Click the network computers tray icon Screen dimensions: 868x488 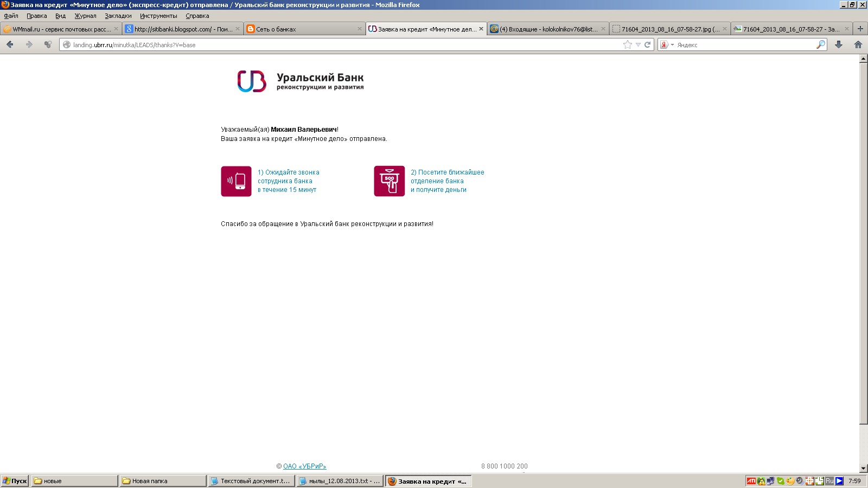pos(770,481)
